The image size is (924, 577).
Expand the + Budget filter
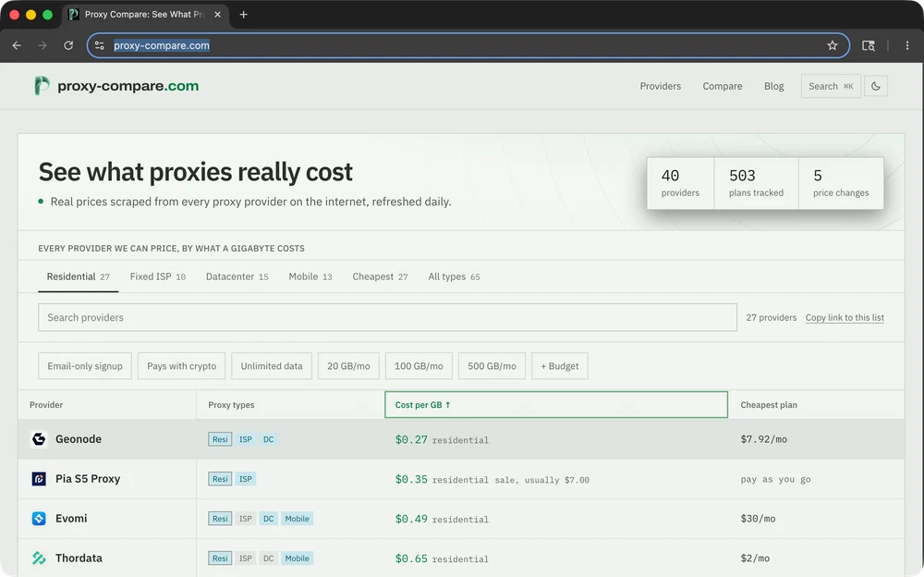point(559,366)
